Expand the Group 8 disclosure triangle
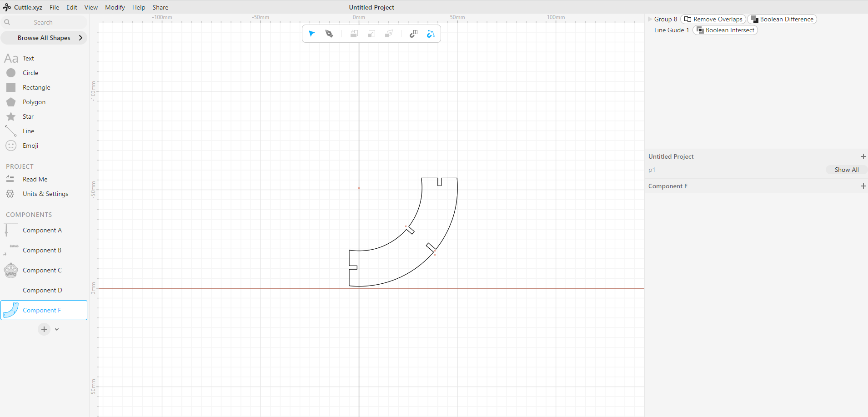 tap(650, 19)
